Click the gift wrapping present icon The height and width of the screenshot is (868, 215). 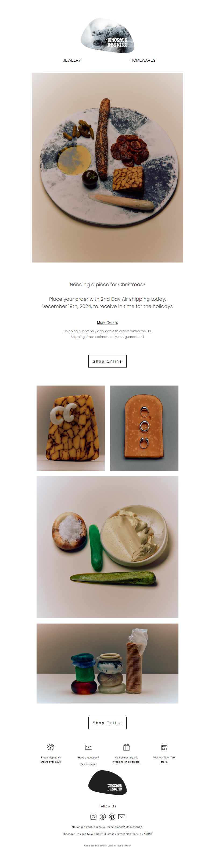127,747
